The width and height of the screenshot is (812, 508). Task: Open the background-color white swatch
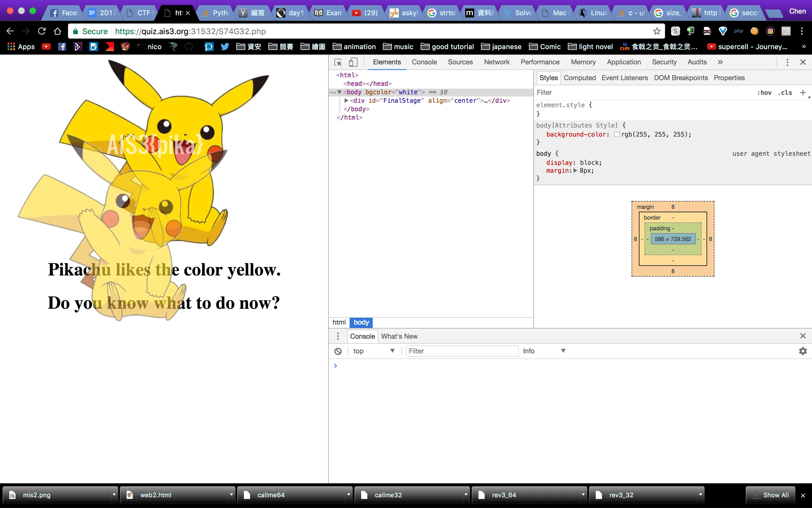click(617, 134)
